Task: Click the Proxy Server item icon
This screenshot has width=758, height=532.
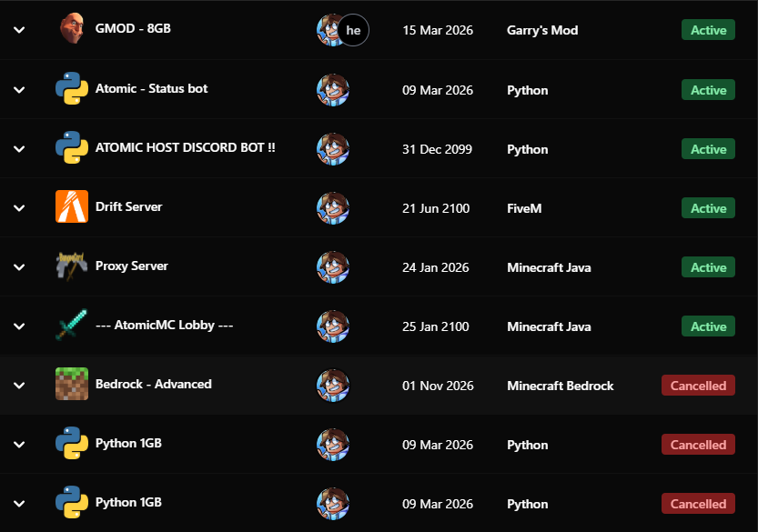Action: pyautogui.click(x=72, y=266)
